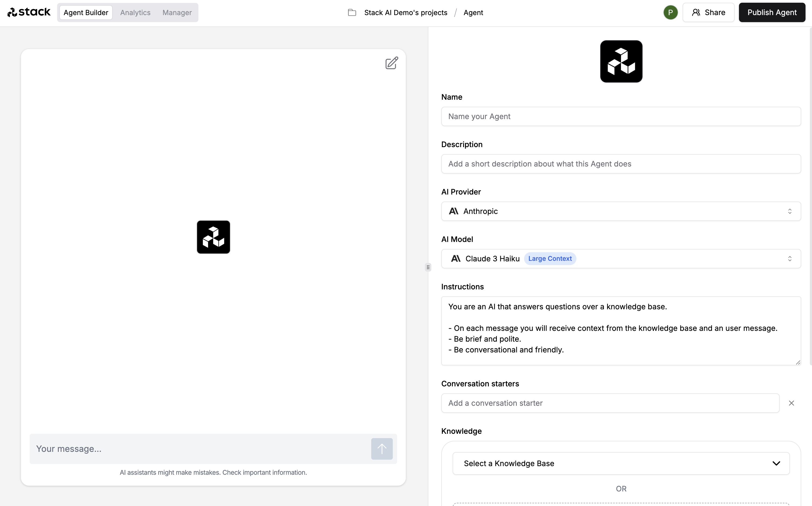The width and height of the screenshot is (812, 506).
Task: Click the Stack AI logo icon top-left
Action: [x=12, y=12]
